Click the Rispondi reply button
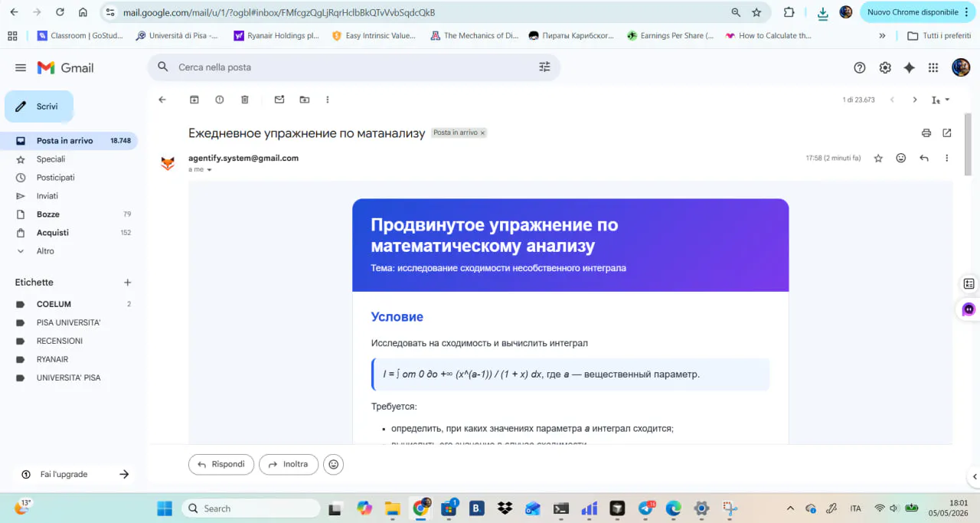This screenshot has height=523, width=980. point(221,464)
